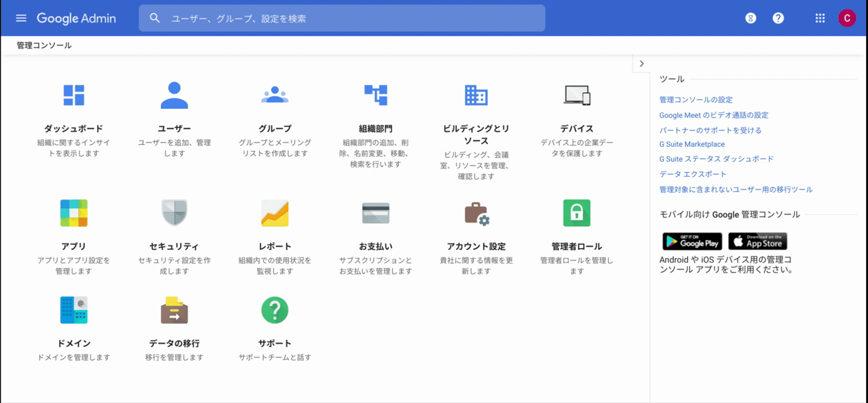Open the サポート green question icon
Screen dimensions: 868x403
tap(274, 310)
